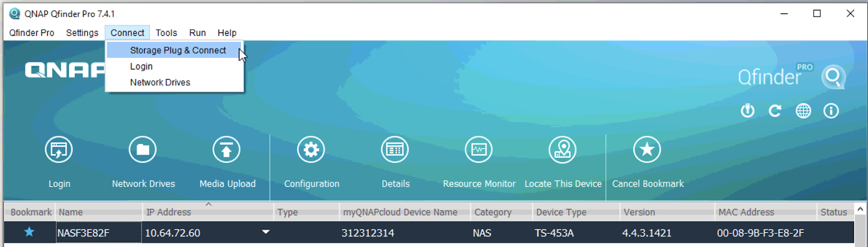Sort by myQNAPcloud Device Name header

[405, 212]
